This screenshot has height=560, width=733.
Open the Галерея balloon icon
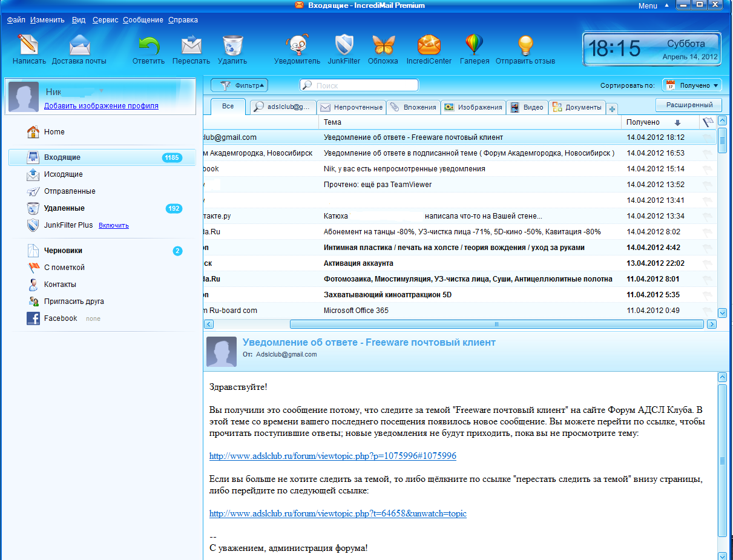coord(474,45)
